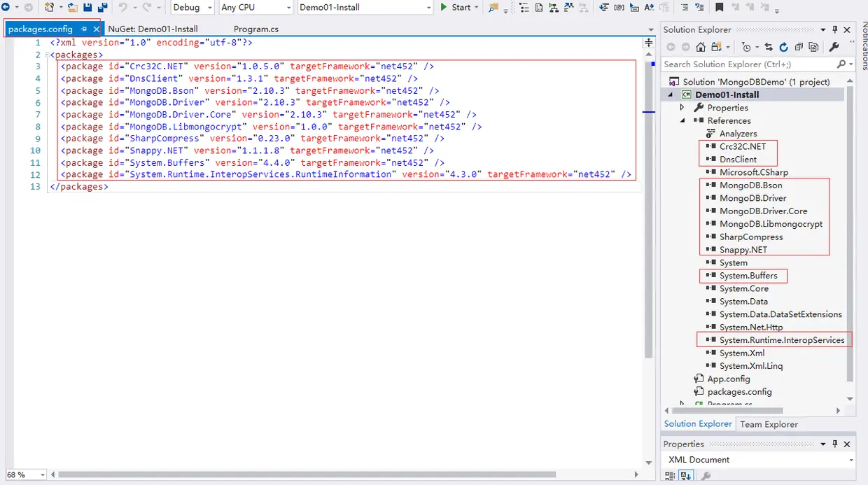Click Property Pages wrench in Properties panel
Image resolution: width=868 pixels, height=485 pixels.
[x=706, y=477]
